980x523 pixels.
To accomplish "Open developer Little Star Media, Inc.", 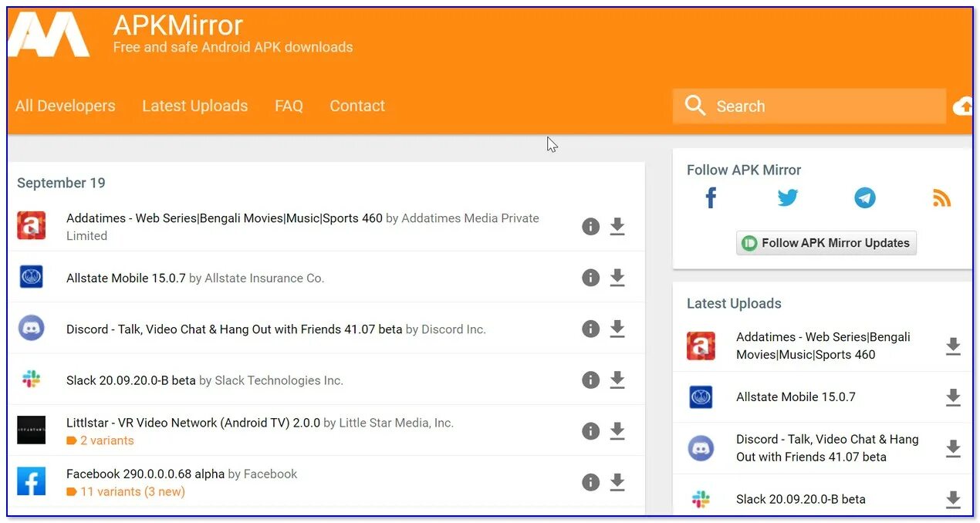I will coord(397,423).
